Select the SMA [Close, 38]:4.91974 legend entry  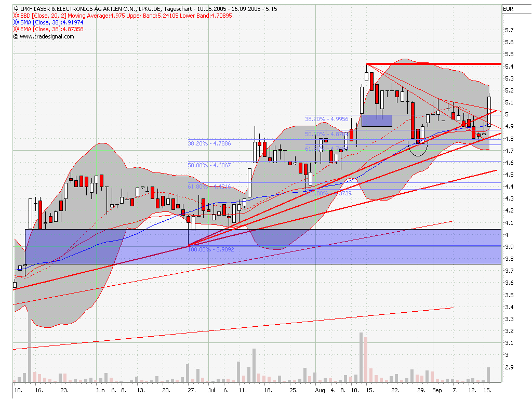tap(52, 22)
